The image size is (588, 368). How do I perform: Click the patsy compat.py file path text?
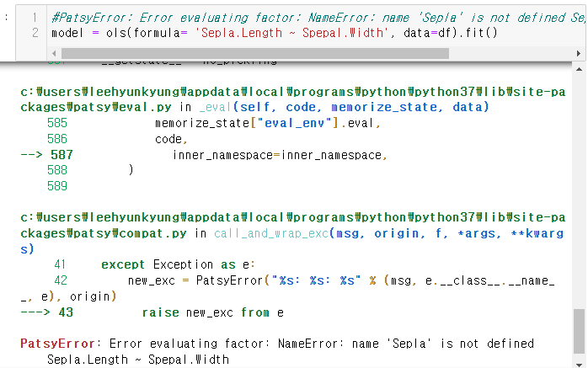(292, 225)
